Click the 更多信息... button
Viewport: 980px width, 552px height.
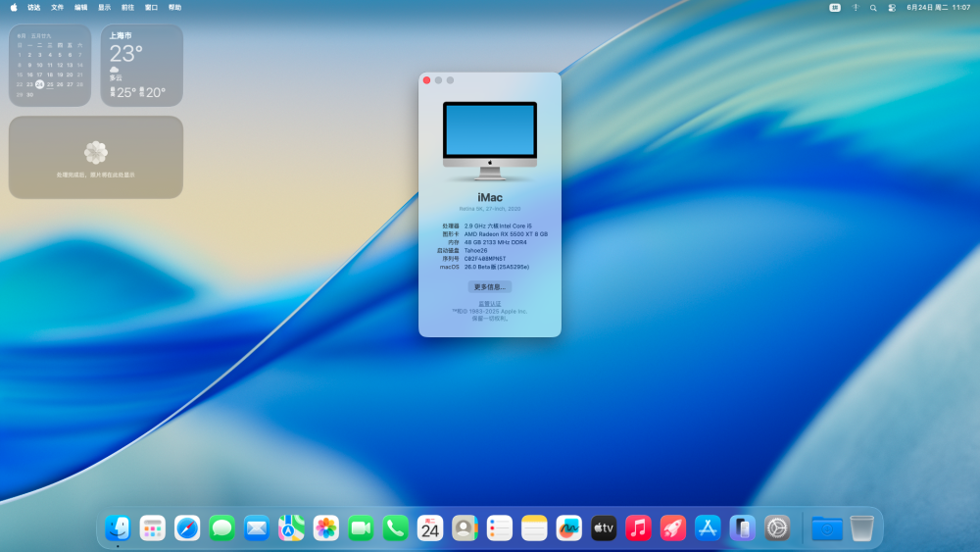[x=490, y=287]
